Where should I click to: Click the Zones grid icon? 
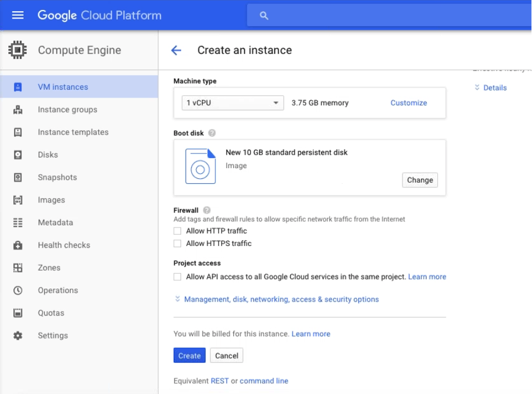17,268
